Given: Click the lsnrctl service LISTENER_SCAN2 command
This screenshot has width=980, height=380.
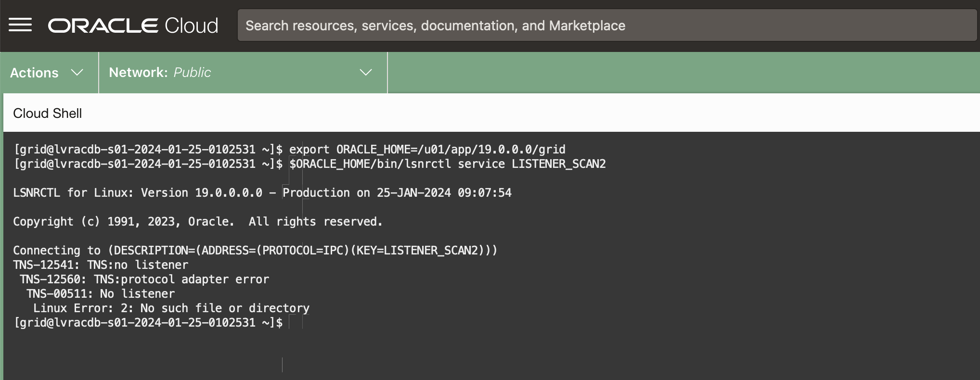Looking at the screenshot, I should 447,164.
